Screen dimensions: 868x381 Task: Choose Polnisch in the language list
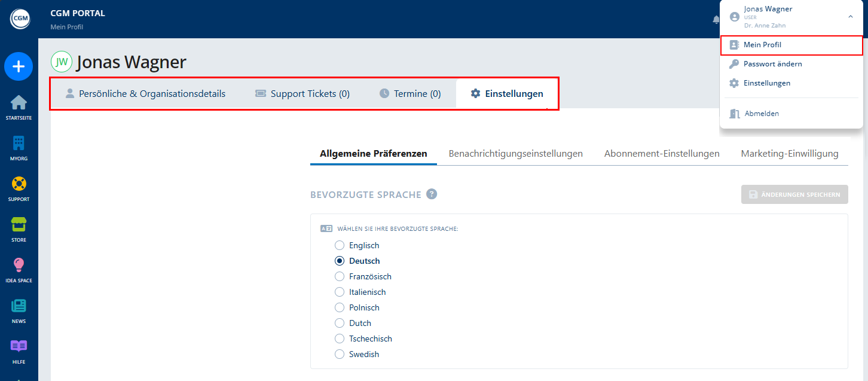coord(340,307)
